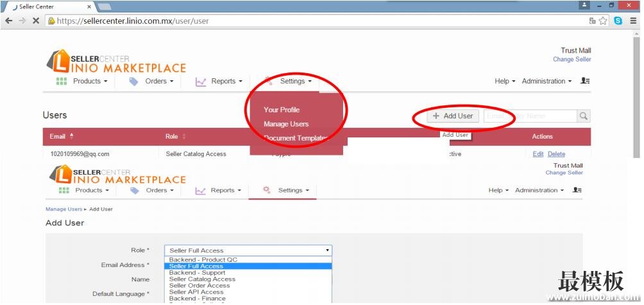Screen dimensions: 644x305
Task: Click the browser address bar URL
Action: tap(133, 21)
